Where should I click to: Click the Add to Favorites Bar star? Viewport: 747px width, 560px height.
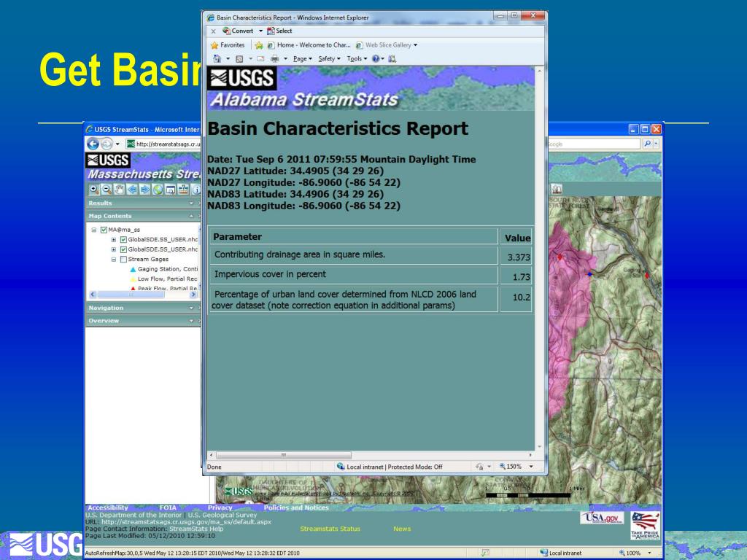click(x=259, y=44)
